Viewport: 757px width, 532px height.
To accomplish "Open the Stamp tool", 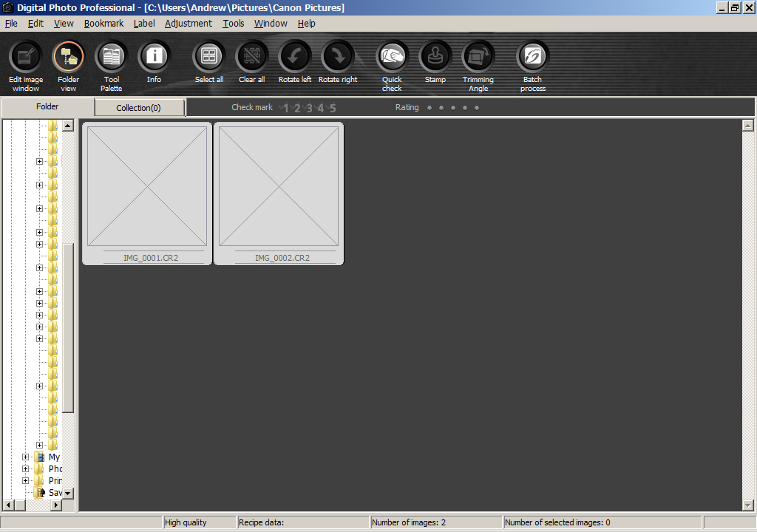I will click(x=435, y=56).
